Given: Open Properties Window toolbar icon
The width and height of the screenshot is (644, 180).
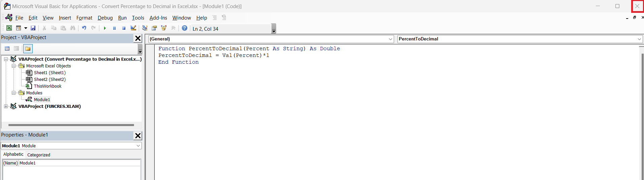Looking at the screenshot, I should (154, 28).
